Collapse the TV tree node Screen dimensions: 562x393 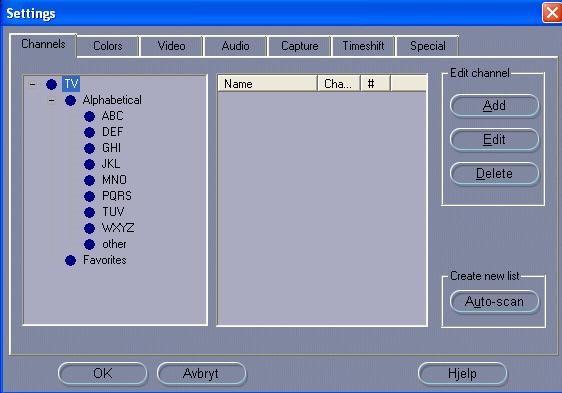(33, 85)
